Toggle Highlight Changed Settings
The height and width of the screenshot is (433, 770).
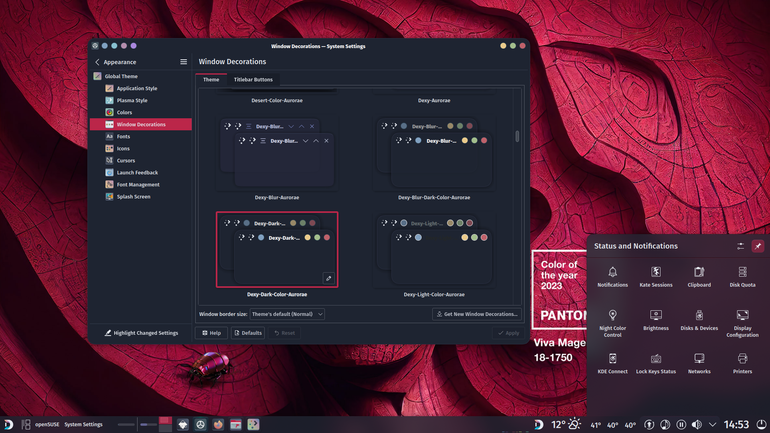pos(141,333)
